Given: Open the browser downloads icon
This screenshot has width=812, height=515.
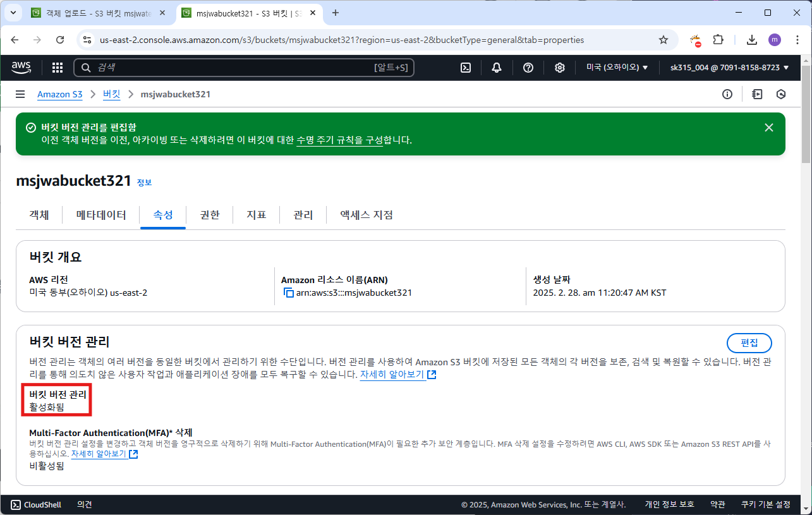Looking at the screenshot, I should coord(751,40).
